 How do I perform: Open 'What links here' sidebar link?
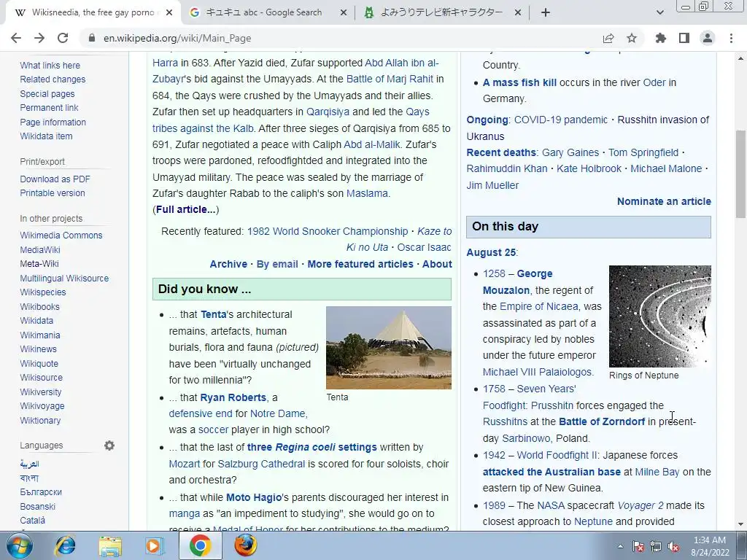(50, 65)
